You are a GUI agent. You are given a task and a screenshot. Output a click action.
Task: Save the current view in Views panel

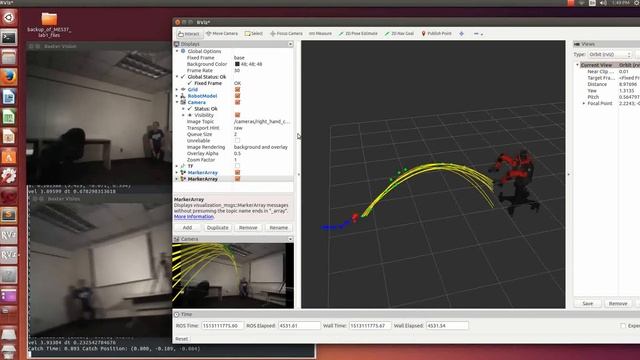click(588, 304)
